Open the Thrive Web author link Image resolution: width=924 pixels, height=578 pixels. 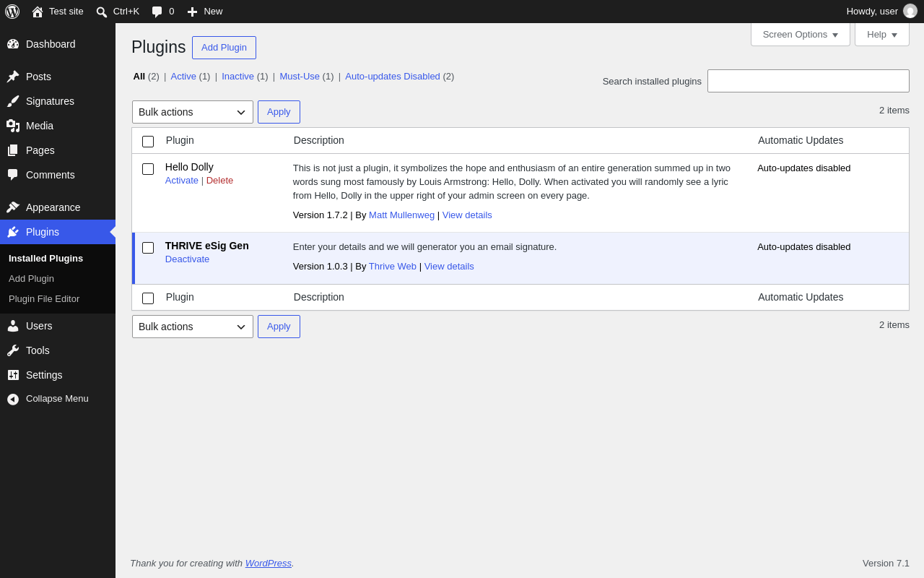click(x=393, y=267)
